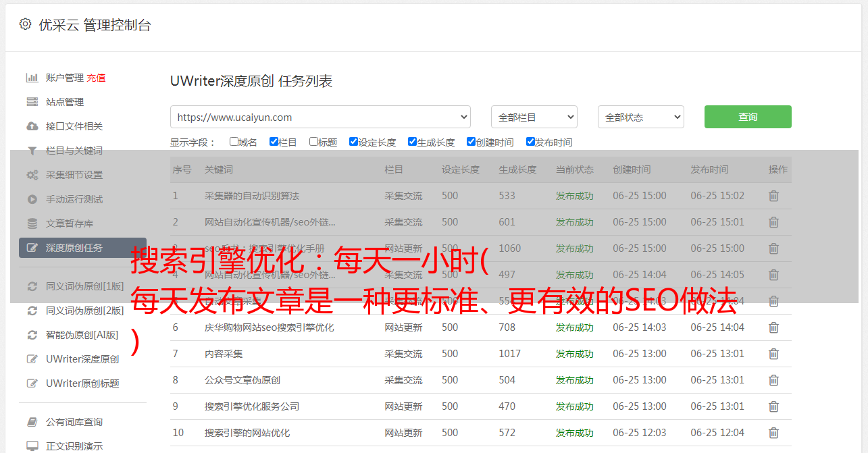Open 手动运行测试 sidebar link
The image size is (868, 453).
click(74, 199)
